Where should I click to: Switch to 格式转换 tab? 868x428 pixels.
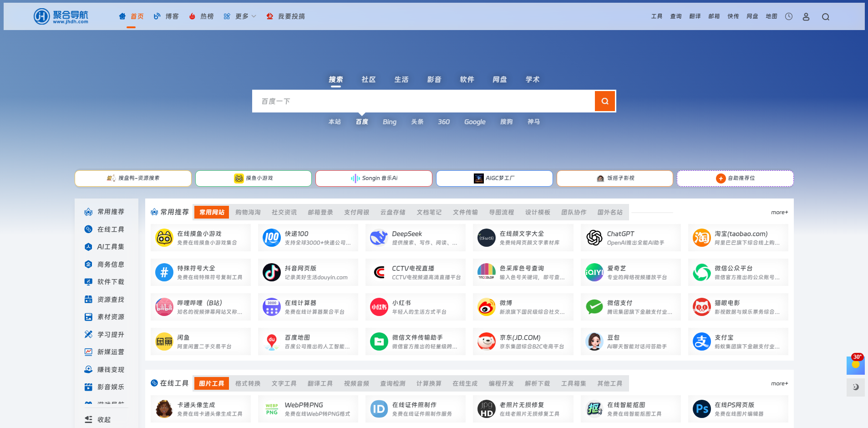coord(248,383)
